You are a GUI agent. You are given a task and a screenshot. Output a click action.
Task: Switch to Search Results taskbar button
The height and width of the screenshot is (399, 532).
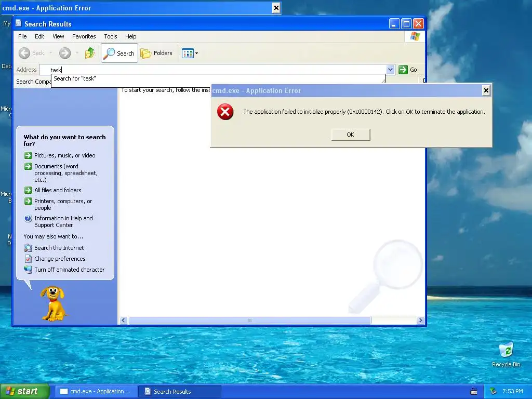click(x=180, y=391)
